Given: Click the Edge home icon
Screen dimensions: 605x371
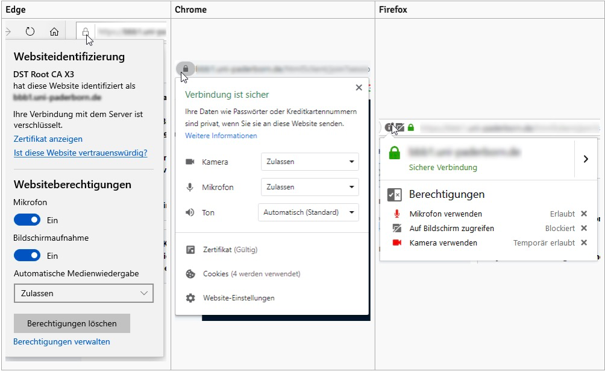Looking at the screenshot, I should (x=54, y=31).
